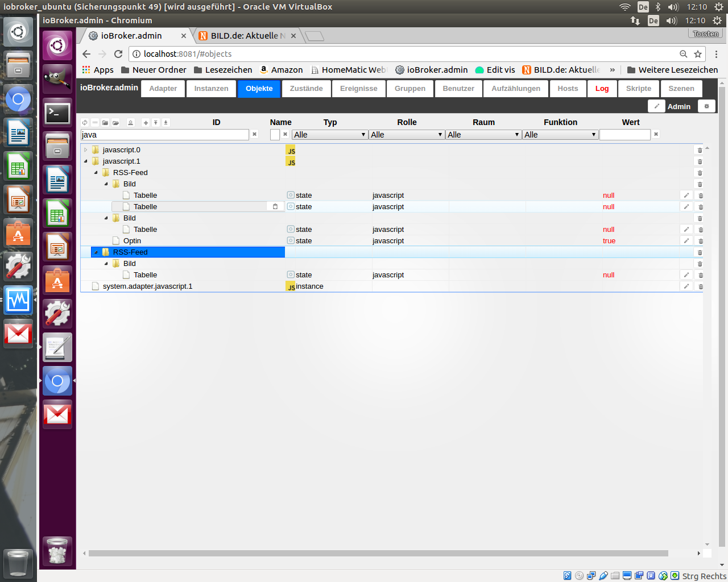The height and width of the screenshot is (582, 728).
Task: Open gear settings button next to Admin
Action: pos(707,106)
